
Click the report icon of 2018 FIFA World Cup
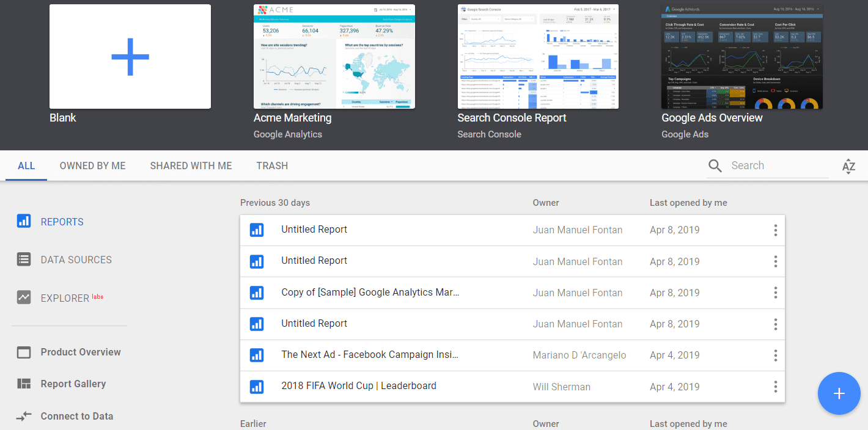coord(257,386)
